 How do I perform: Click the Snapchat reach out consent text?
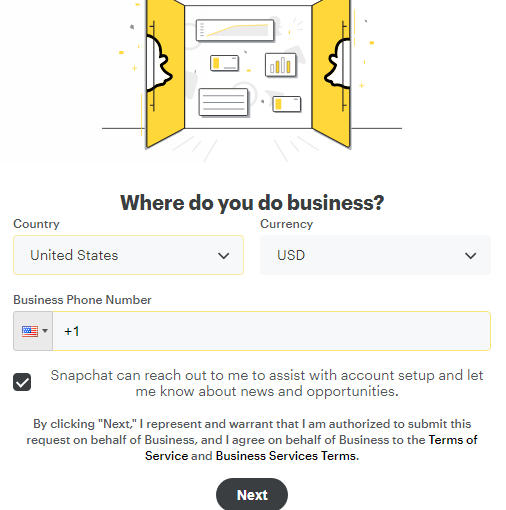click(267, 383)
